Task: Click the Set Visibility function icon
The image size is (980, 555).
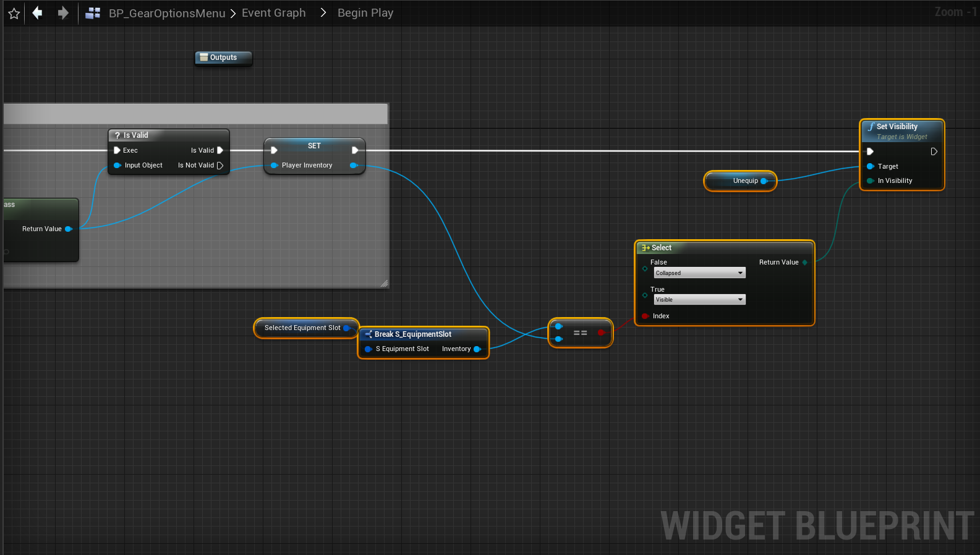Action: click(871, 127)
